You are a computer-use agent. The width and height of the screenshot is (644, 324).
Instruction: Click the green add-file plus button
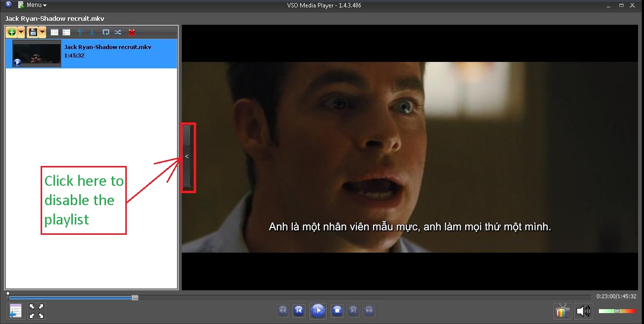[x=12, y=32]
